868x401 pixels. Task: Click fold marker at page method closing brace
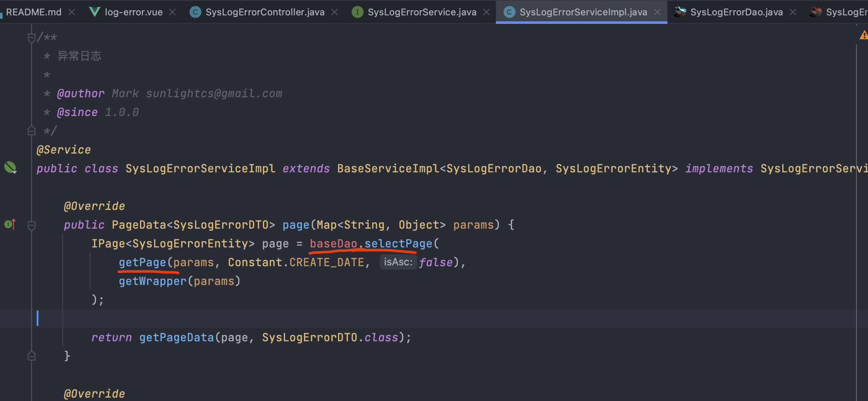31,356
